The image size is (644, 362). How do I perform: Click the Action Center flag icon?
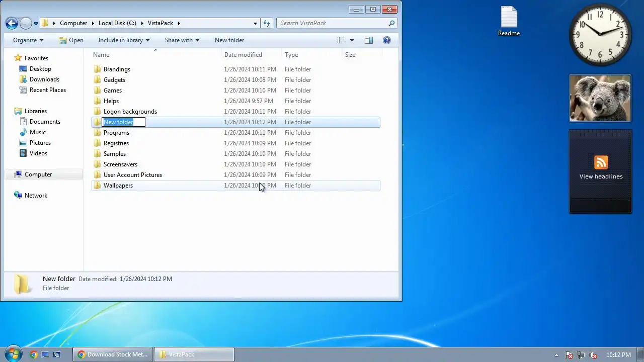pos(569,355)
